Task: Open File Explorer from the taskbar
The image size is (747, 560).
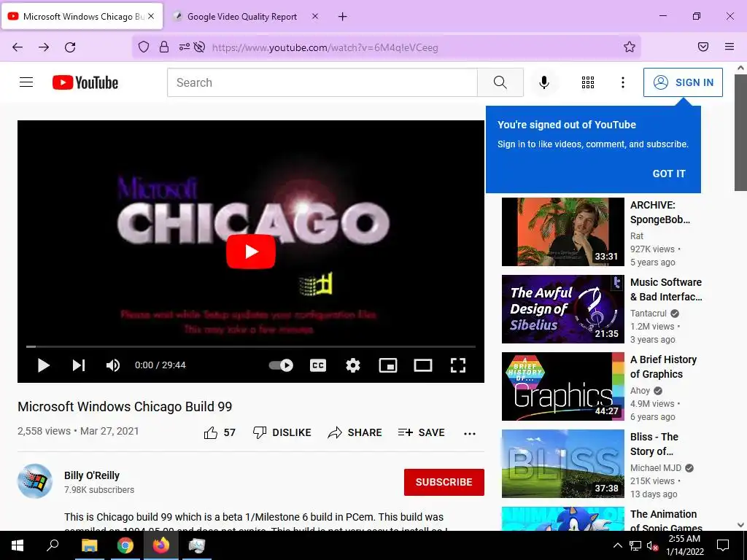Action: pos(89,545)
